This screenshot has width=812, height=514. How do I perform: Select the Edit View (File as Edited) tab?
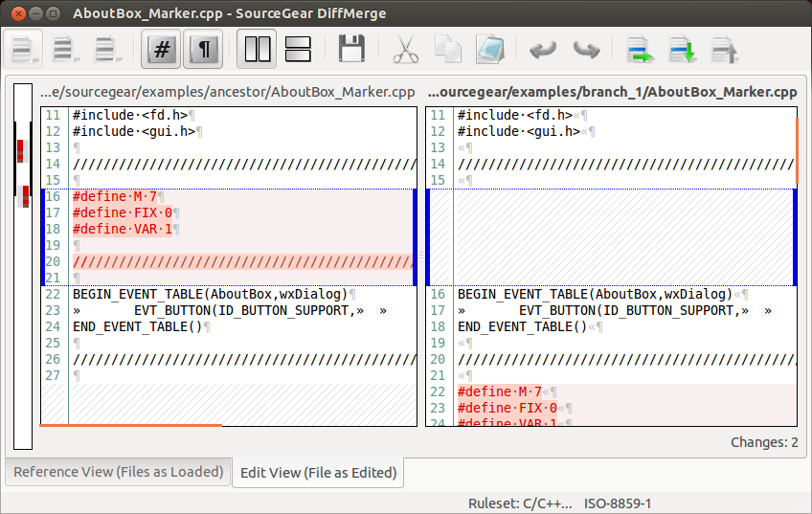pos(318,472)
